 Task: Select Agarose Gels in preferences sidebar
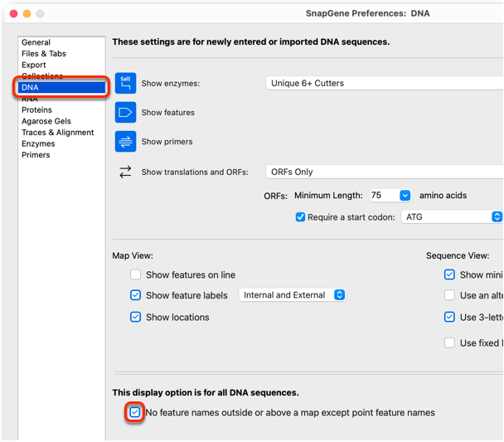click(46, 121)
